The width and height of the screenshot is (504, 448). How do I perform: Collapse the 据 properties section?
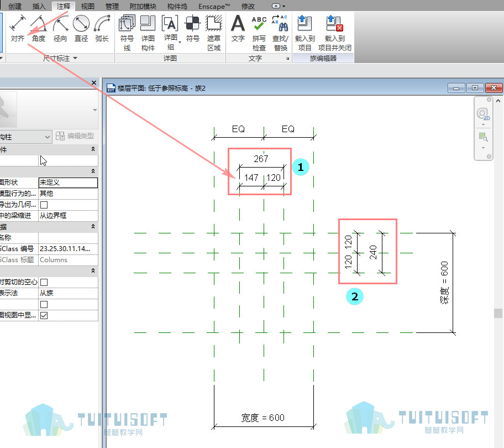tap(93, 227)
